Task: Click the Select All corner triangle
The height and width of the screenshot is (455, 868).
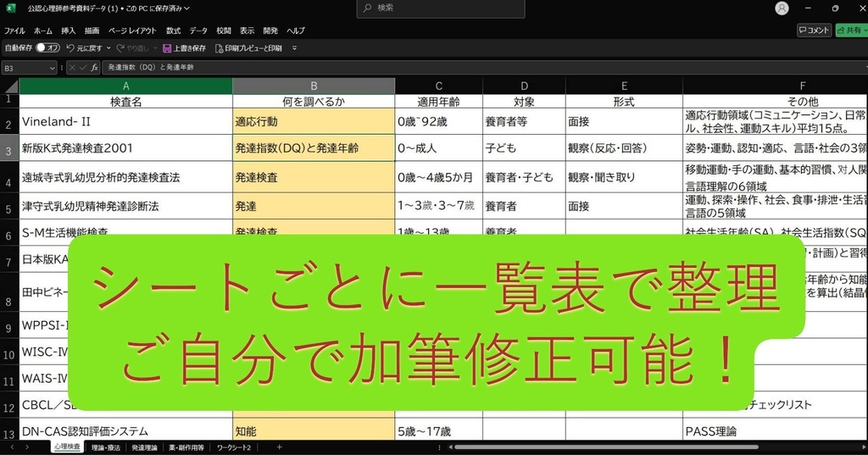Action: click(x=11, y=86)
